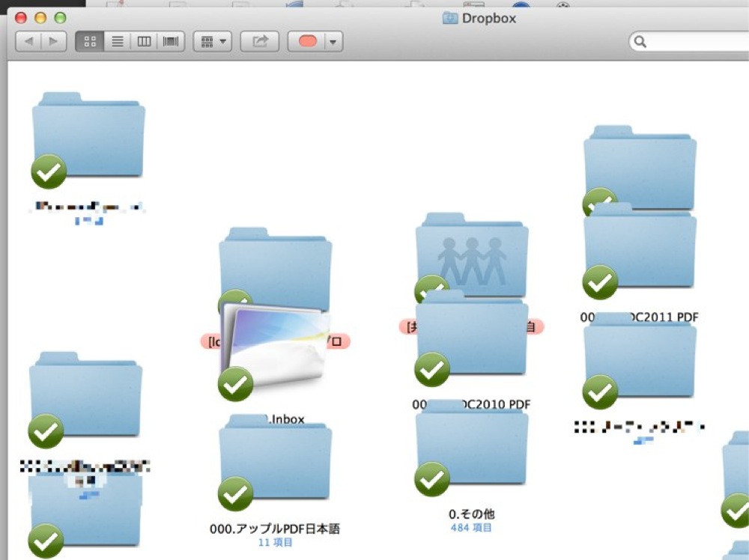
Task: Click the Dropbox folder icon in title bar
Action: 450,18
